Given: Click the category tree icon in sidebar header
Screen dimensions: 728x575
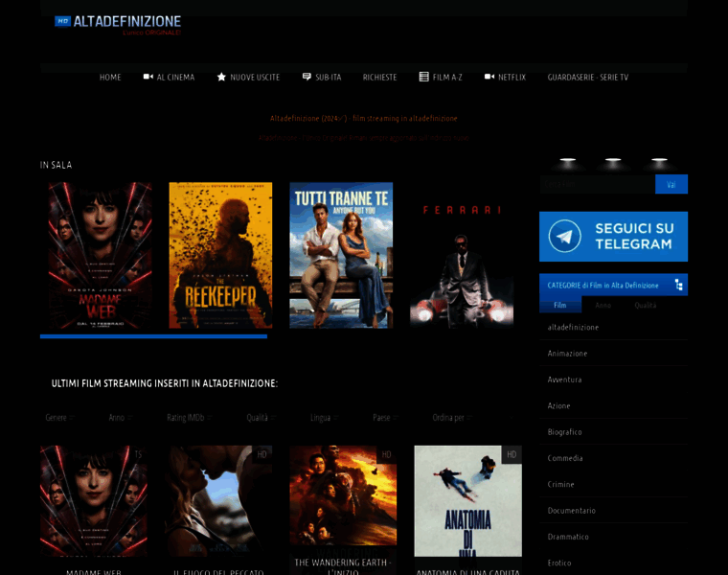Looking at the screenshot, I should pyautogui.click(x=678, y=285).
